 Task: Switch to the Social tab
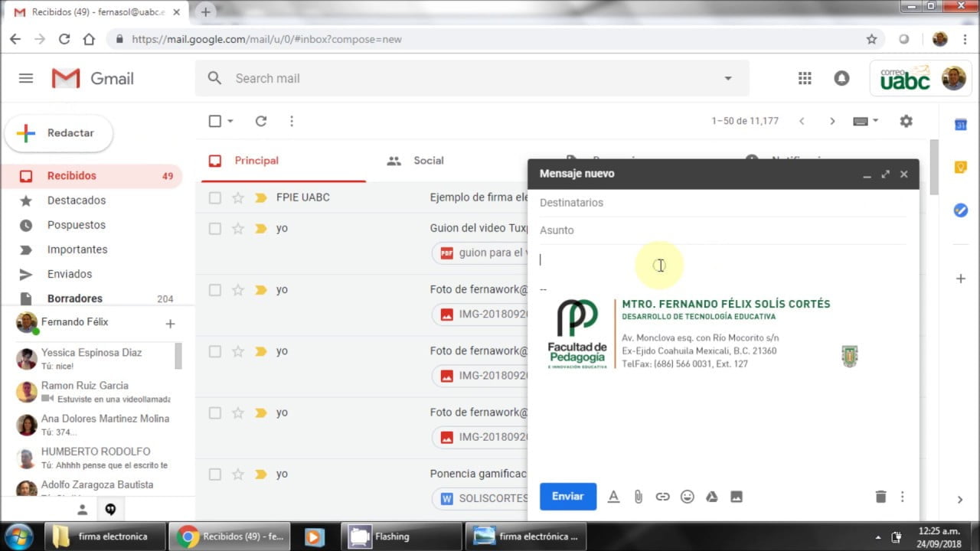pos(428,161)
